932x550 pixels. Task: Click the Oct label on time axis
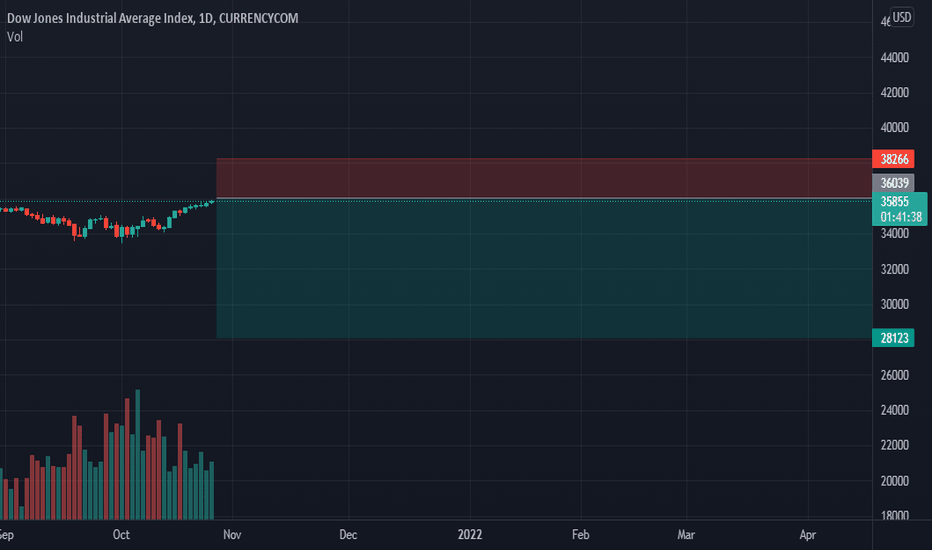tap(121, 535)
